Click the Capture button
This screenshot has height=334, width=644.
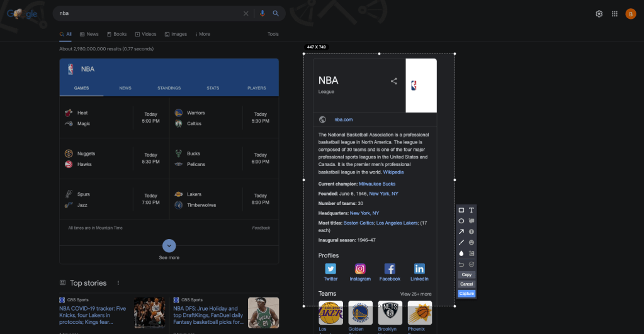tap(466, 294)
